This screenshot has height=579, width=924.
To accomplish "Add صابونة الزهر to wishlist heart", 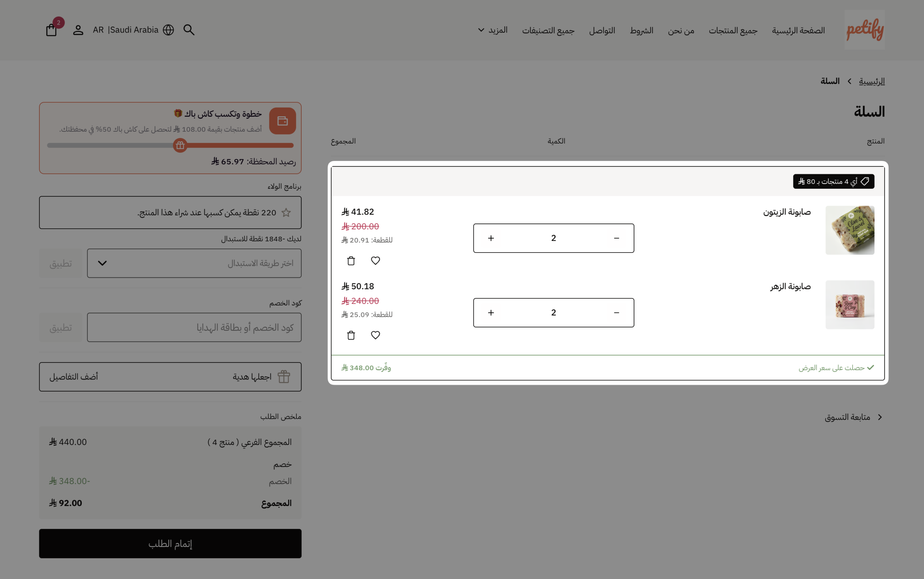I will coord(375,335).
